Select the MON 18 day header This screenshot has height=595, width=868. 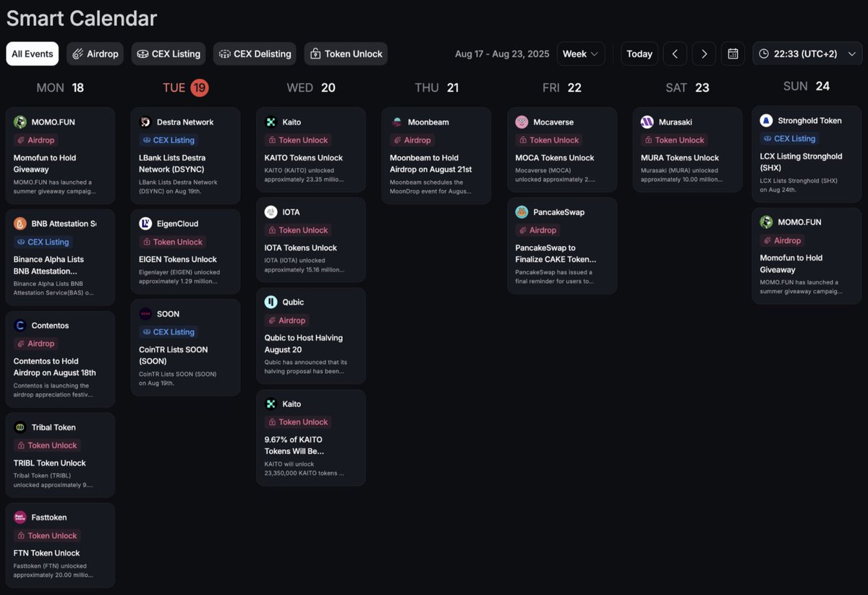coord(60,88)
